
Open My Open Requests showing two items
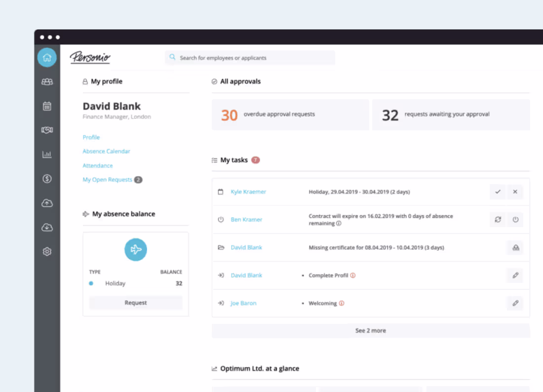point(108,180)
